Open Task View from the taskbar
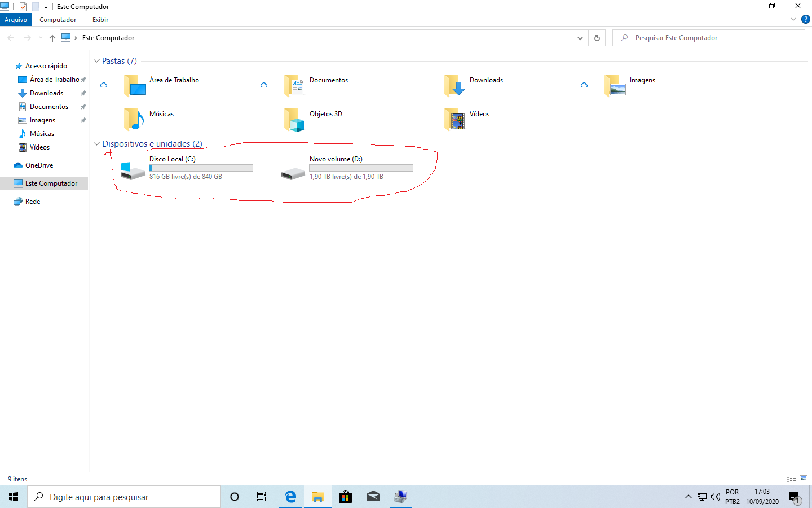The height and width of the screenshot is (508, 812). click(262, 497)
